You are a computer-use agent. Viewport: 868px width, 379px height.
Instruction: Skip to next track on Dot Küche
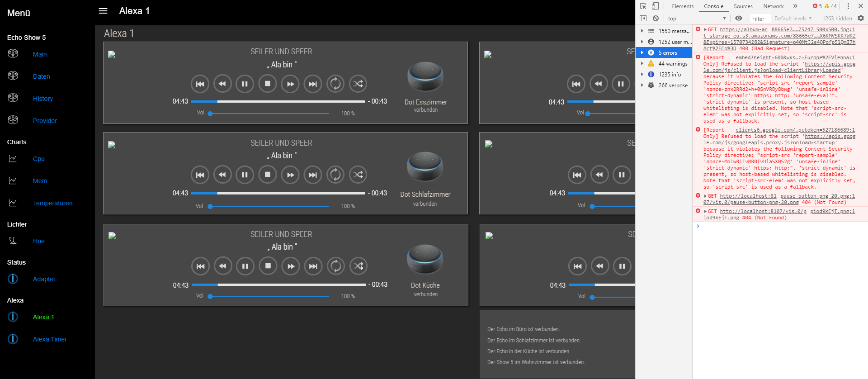point(313,266)
